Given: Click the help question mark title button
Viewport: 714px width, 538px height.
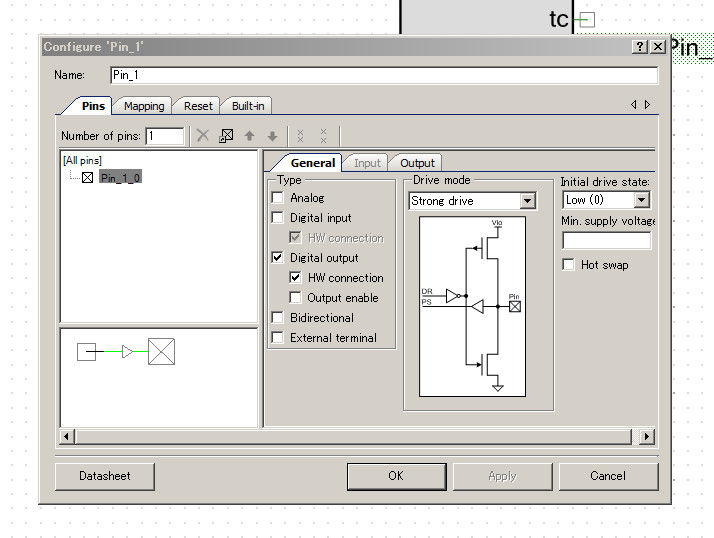Looking at the screenshot, I should click(640, 46).
